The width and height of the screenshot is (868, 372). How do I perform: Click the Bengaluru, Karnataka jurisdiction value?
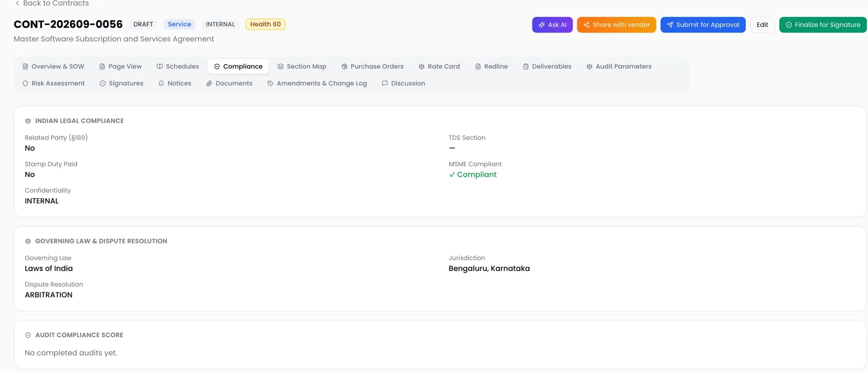489,268
